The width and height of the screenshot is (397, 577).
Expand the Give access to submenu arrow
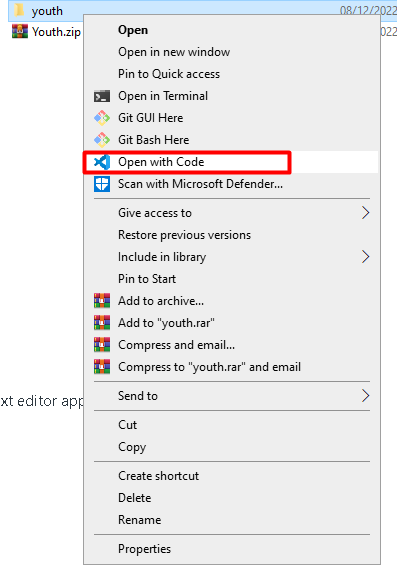point(365,213)
